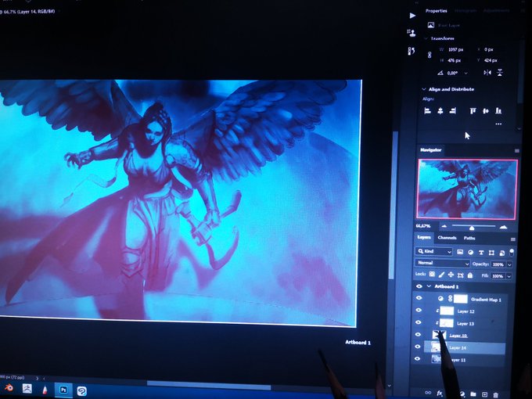Screen dimensions: 532x399
Task: Click the Navigator preview thumbnail
Action: point(467,189)
